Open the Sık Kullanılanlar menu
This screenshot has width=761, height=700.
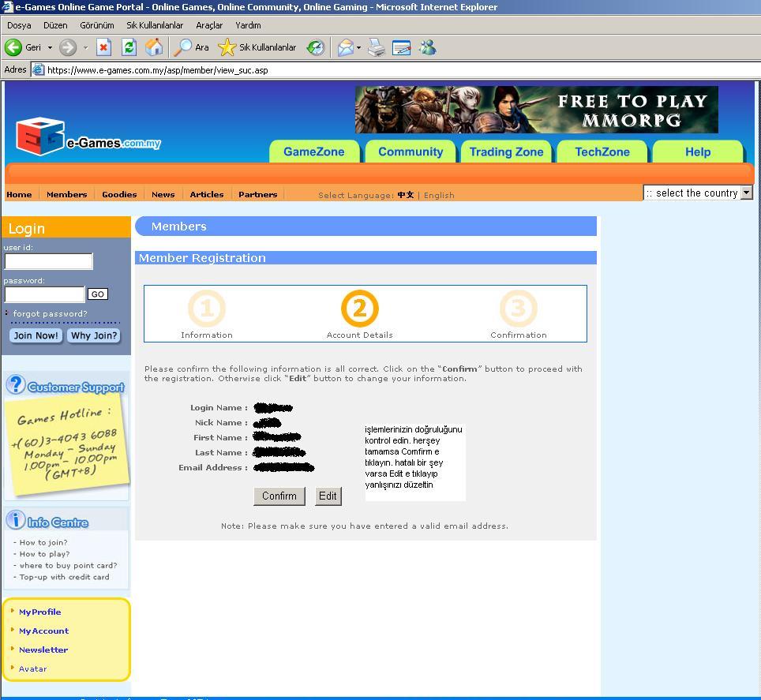pyautogui.click(x=155, y=25)
